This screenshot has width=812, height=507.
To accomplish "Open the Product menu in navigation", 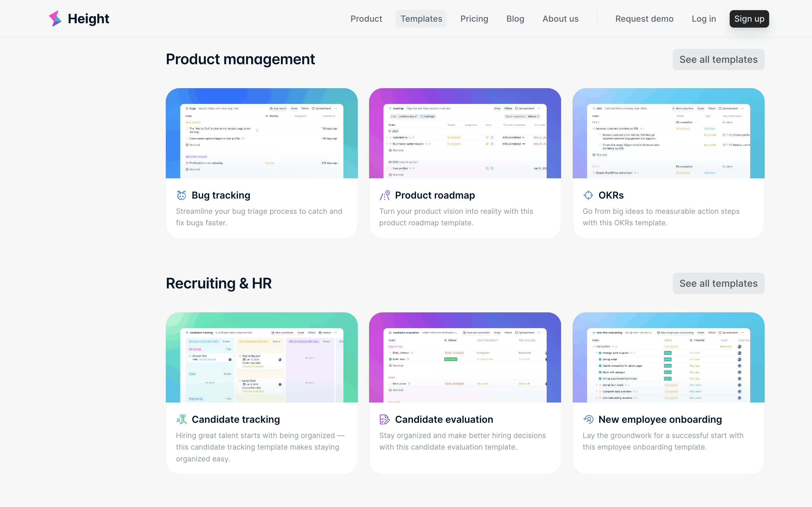I will coord(366,19).
